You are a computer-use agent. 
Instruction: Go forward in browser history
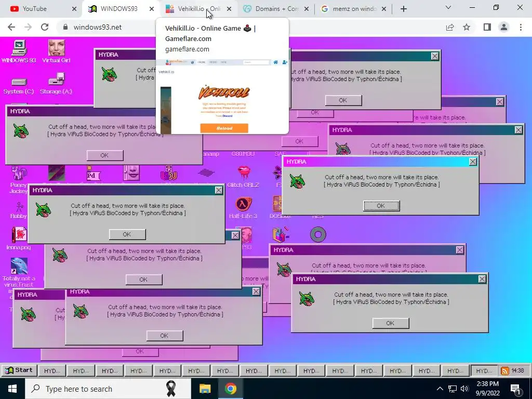[28, 27]
